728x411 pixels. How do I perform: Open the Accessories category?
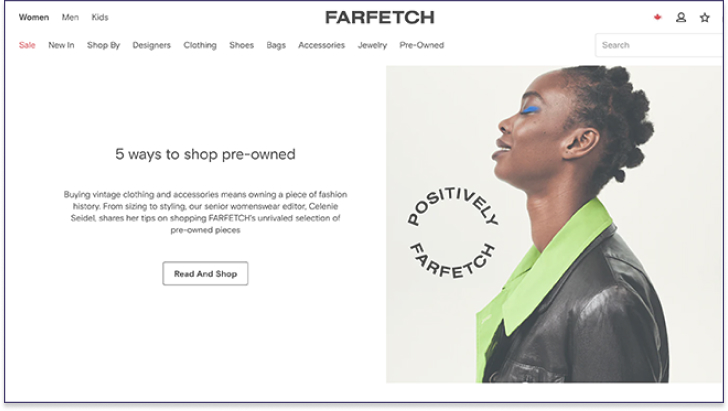pos(322,45)
